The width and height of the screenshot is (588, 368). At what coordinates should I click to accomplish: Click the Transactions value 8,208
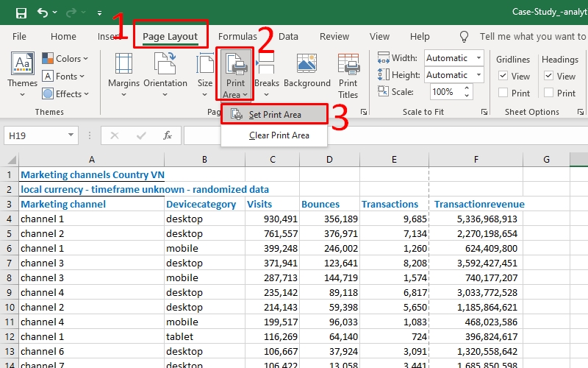(394, 263)
